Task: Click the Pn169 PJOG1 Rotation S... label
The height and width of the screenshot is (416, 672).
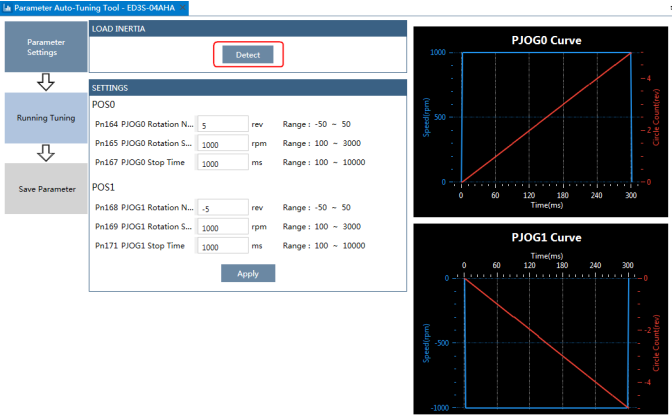Action: (143, 227)
